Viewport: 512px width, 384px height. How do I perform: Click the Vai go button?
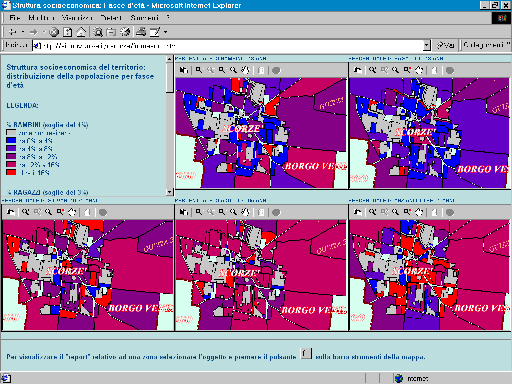coord(445,45)
